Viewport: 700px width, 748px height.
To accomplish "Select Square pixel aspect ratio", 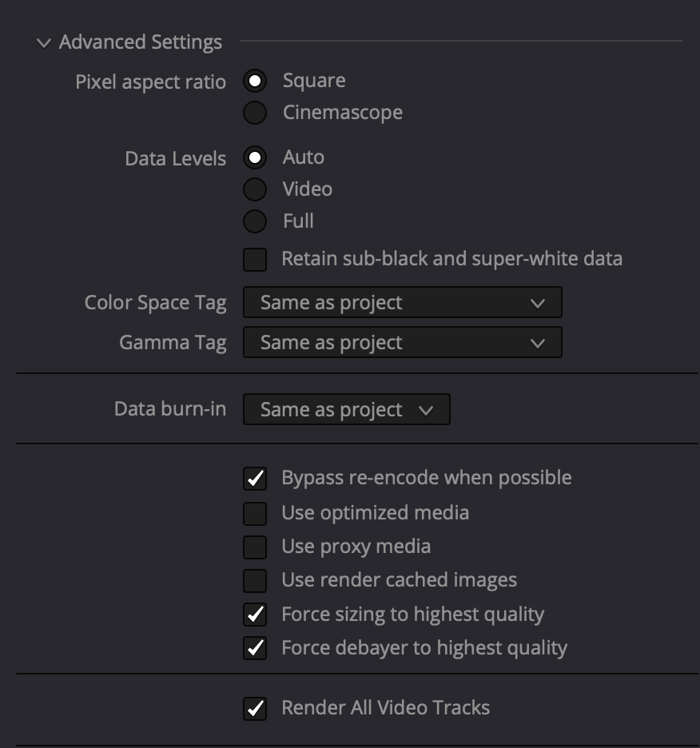I will 255,81.
